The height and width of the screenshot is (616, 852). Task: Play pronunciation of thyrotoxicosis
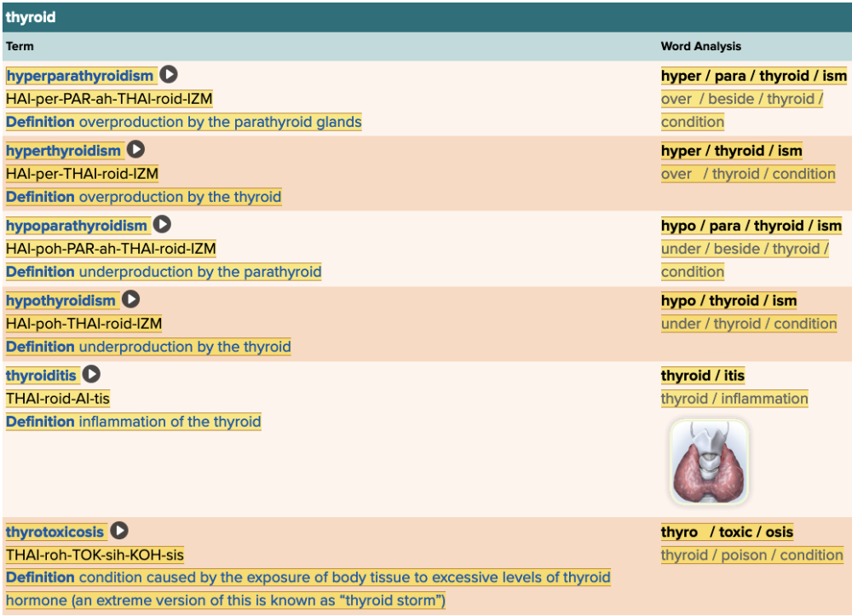coord(119,532)
